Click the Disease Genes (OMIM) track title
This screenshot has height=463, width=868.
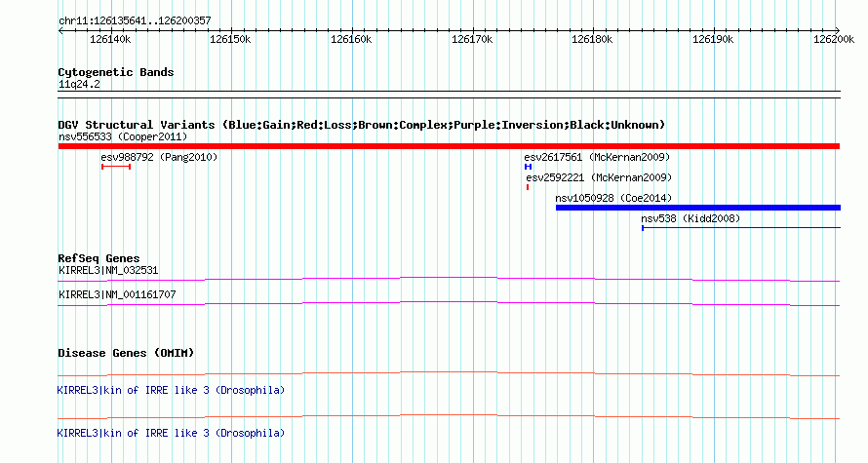[x=126, y=353]
